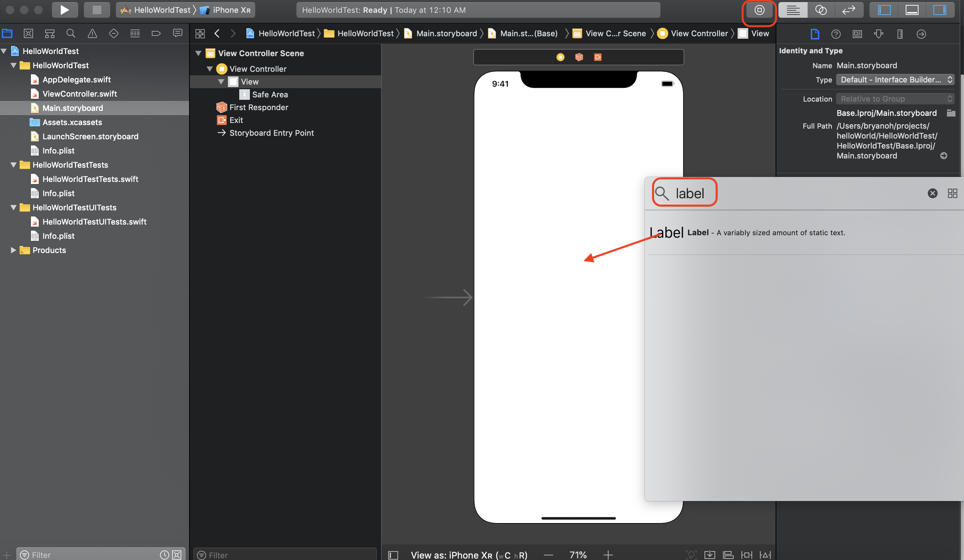Show the Assistant editor
Image resolution: width=964 pixels, height=560 pixels.
pos(820,10)
